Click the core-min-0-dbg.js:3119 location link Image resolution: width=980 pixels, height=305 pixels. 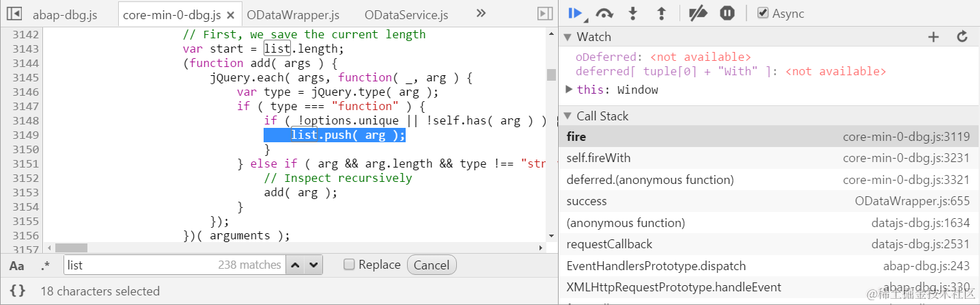point(906,137)
